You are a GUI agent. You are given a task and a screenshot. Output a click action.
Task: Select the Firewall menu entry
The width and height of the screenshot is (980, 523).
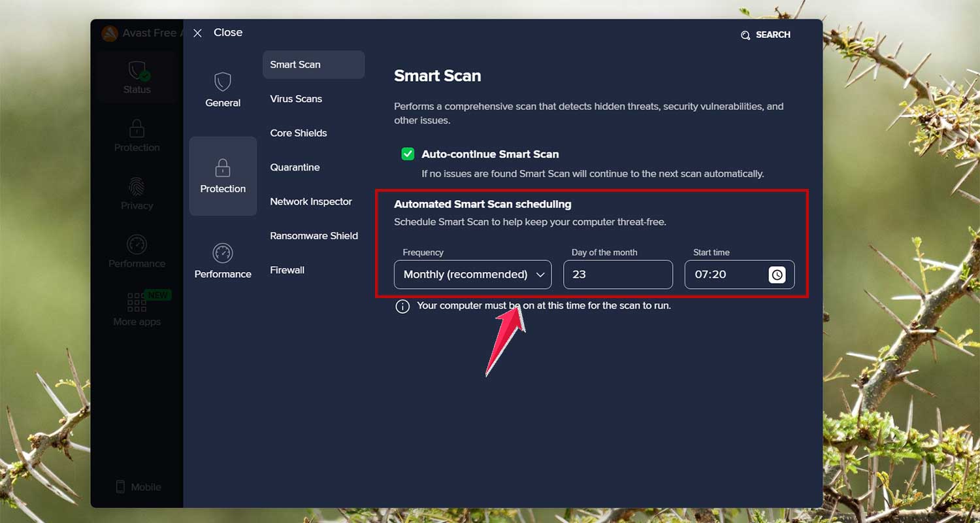(x=287, y=269)
